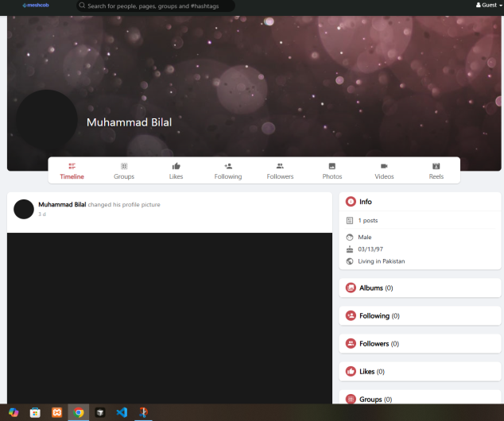Click the Likes (0) sidebar icon

(x=351, y=372)
